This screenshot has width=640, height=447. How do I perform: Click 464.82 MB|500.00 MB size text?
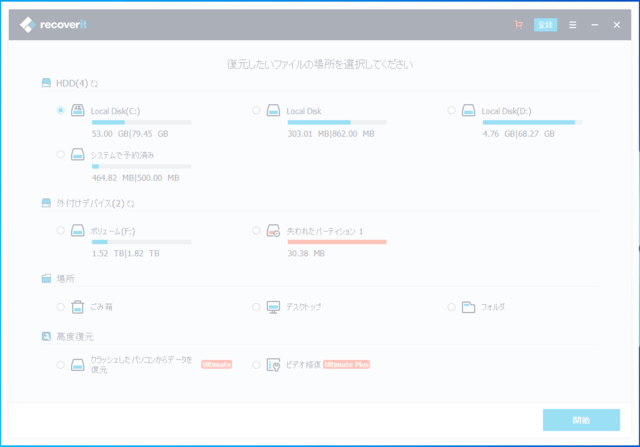coord(136,178)
